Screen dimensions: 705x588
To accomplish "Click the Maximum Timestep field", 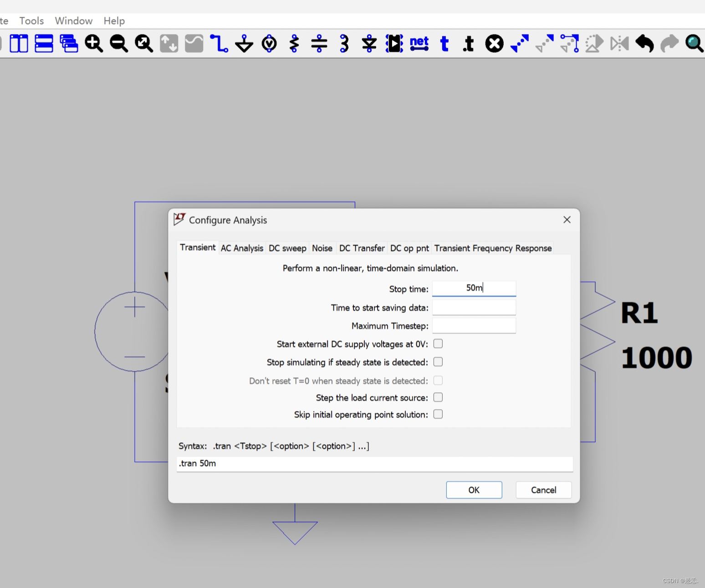I will coord(474,325).
